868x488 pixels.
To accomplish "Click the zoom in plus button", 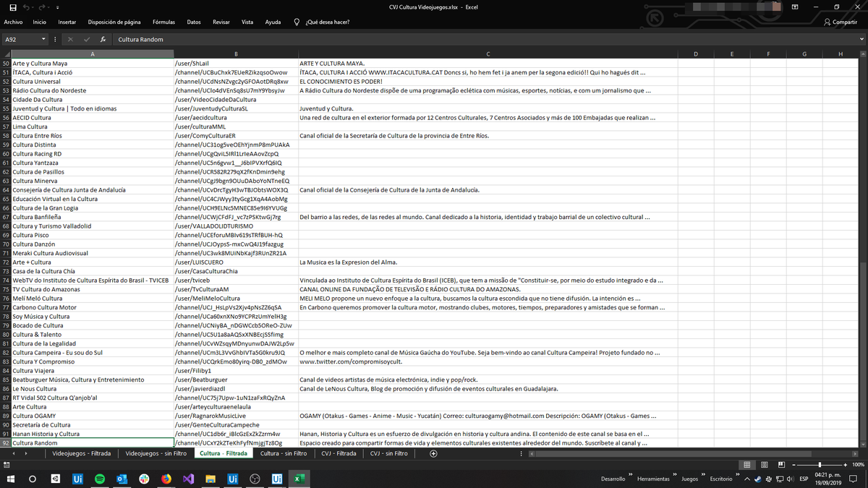I will point(845,464).
